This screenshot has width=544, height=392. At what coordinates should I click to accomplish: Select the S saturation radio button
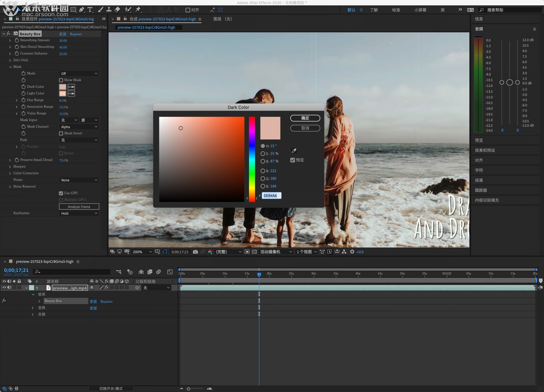click(263, 154)
